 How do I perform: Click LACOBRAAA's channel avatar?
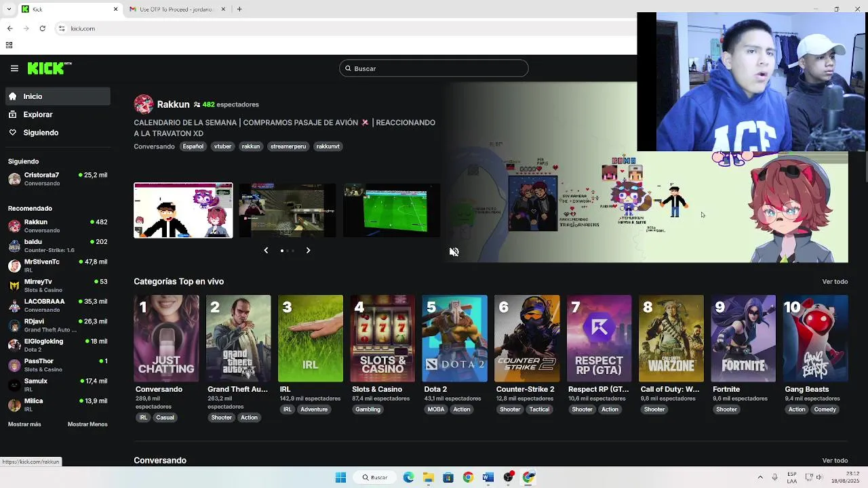tap(14, 306)
